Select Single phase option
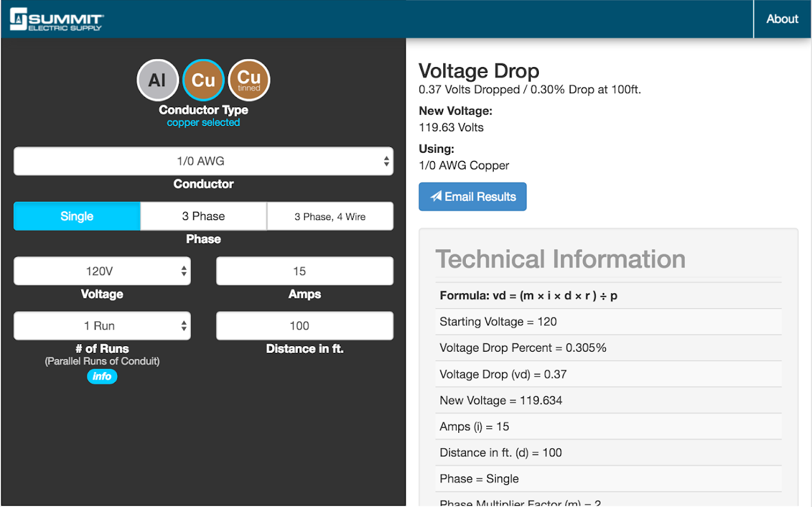Viewport: 812px width, 507px height. click(x=77, y=216)
